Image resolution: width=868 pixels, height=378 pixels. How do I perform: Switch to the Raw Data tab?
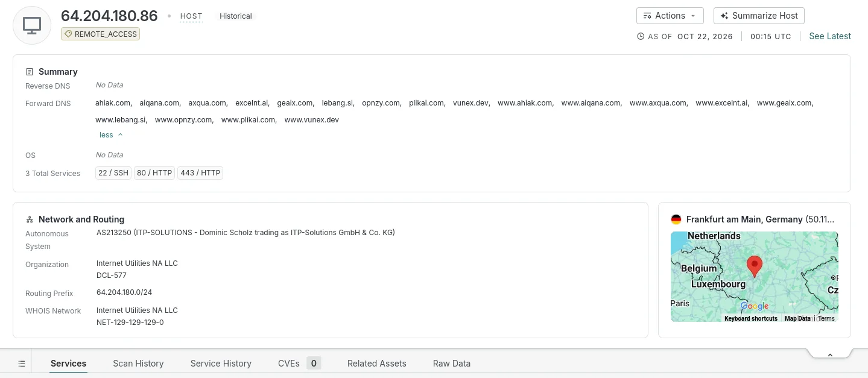[452, 364]
